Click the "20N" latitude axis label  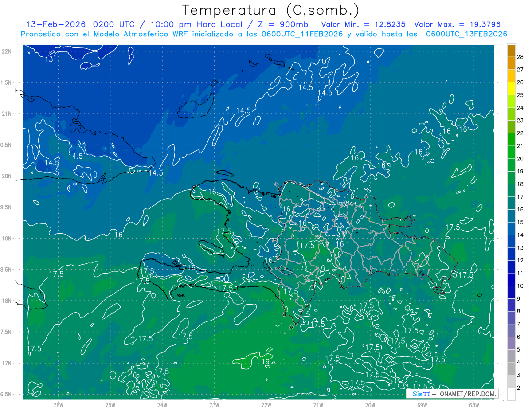(x=8, y=176)
